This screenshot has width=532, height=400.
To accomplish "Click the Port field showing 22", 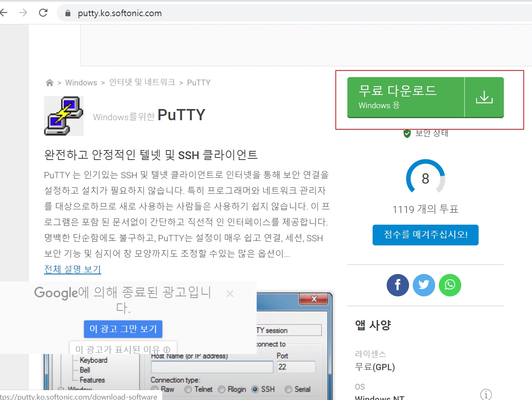I will (x=296, y=367).
